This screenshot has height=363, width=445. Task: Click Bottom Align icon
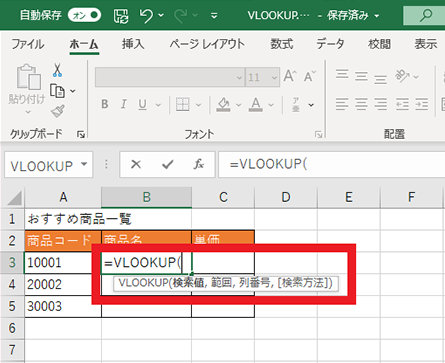[x=380, y=78]
